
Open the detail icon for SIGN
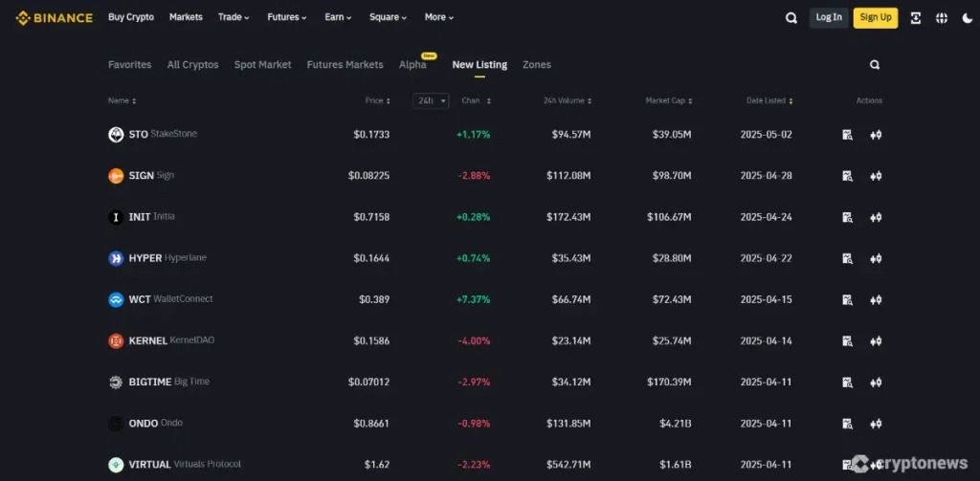click(847, 176)
